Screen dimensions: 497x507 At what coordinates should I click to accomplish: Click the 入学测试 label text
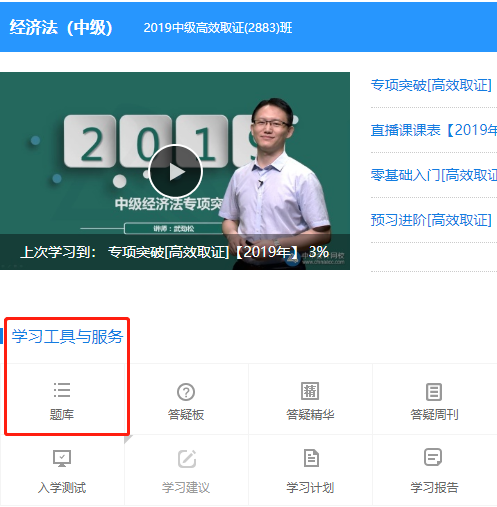[x=62, y=488]
